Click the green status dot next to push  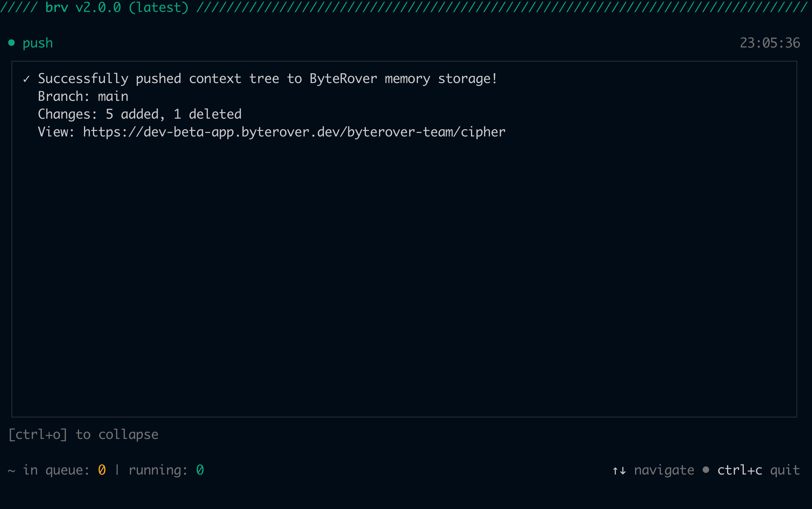click(x=11, y=42)
